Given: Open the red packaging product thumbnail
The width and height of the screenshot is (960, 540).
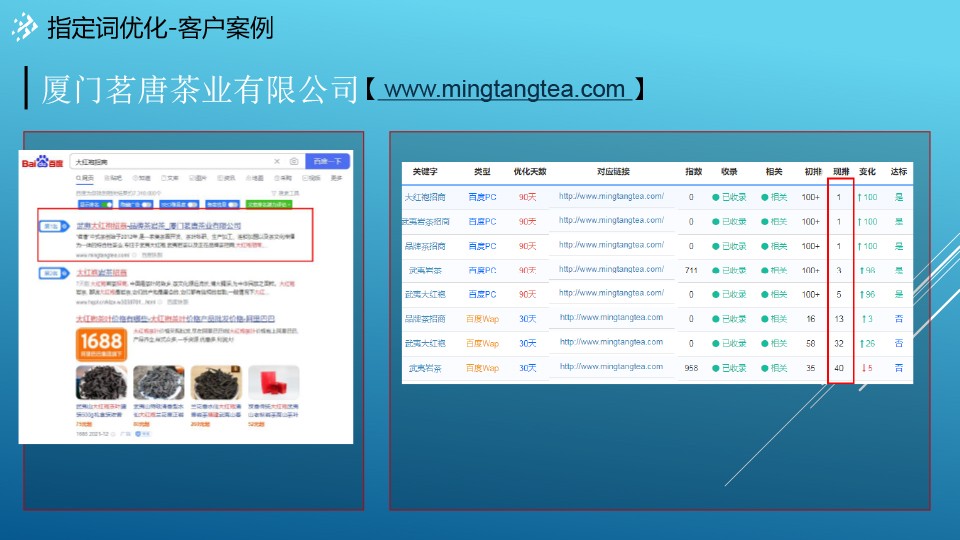Looking at the screenshot, I should (x=274, y=382).
